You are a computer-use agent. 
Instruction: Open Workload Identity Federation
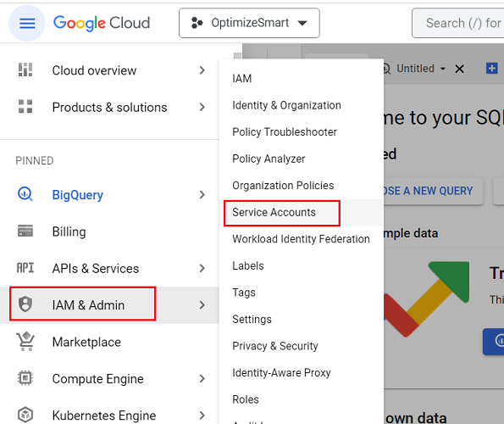tap(302, 239)
